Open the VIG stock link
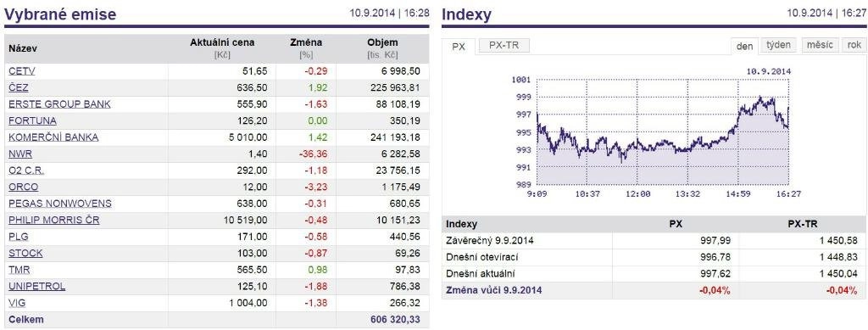The image size is (868, 330). [17, 304]
